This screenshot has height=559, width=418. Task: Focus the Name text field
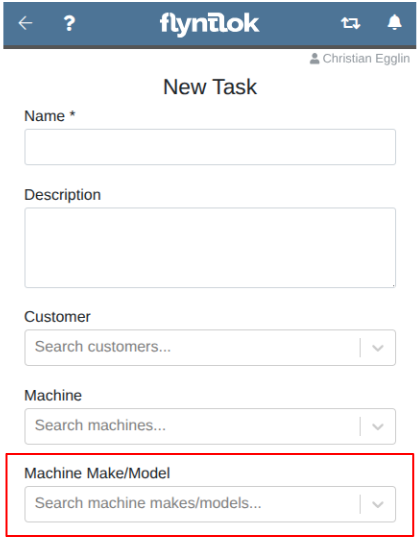point(210,147)
